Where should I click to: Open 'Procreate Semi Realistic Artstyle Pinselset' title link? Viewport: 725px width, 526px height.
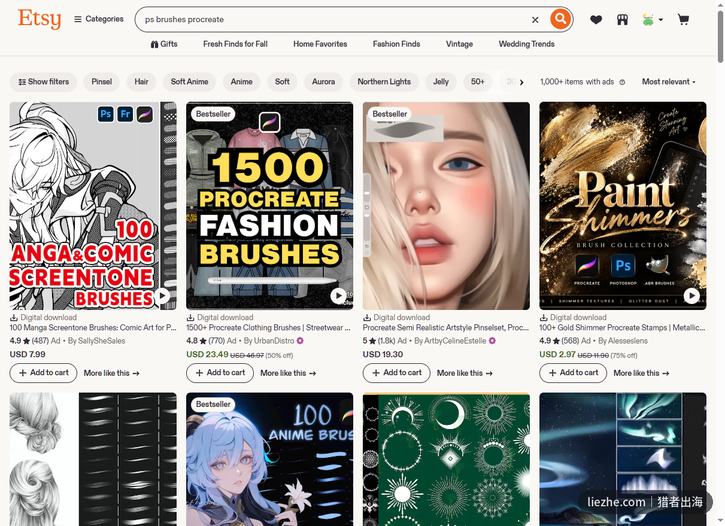pyautogui.click(x=445, y=328)
